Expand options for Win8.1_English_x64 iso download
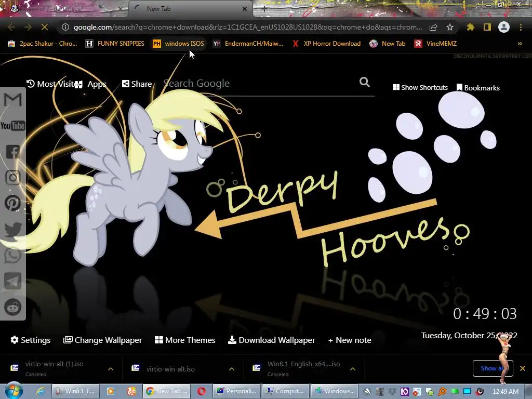Screen dimensions: 532x399 [353, 369]
